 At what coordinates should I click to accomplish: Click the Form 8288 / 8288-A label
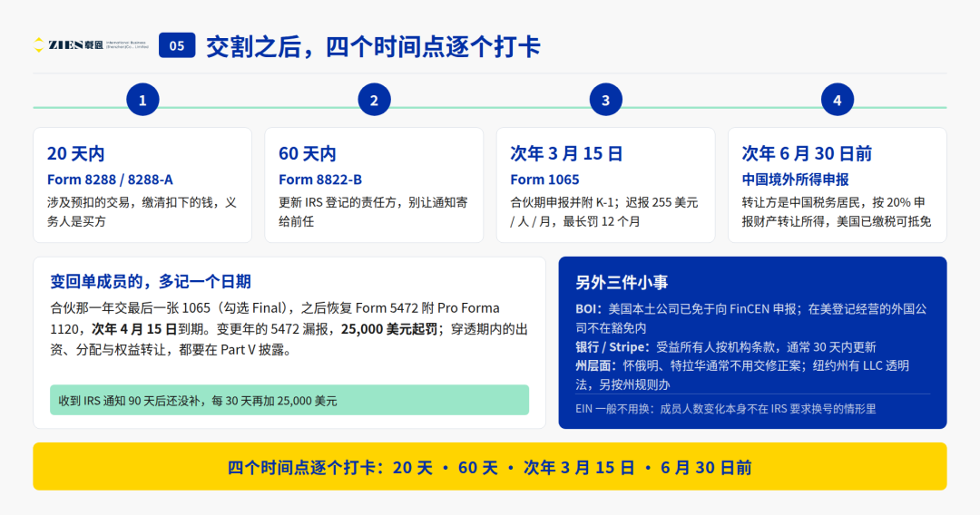click(x=110, y=180)
